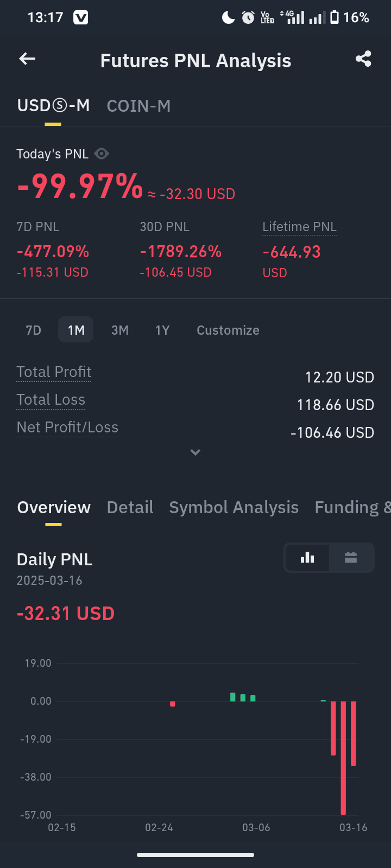391x868 pixels.
Task: Tap the battery icon in status bar
Action: click(335, 17)
